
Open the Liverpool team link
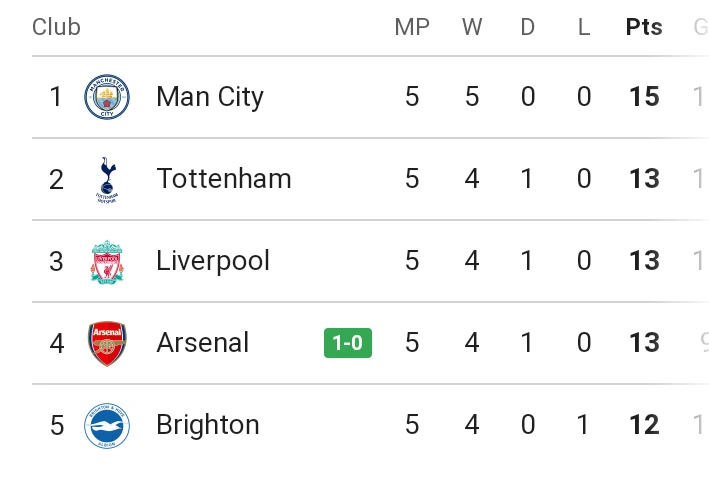(213, 261)
